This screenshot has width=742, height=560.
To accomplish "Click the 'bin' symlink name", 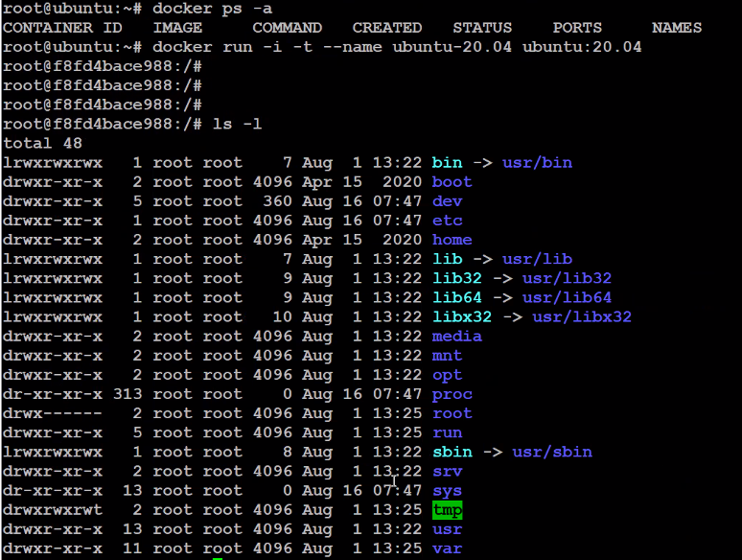I will click(447, 163).
